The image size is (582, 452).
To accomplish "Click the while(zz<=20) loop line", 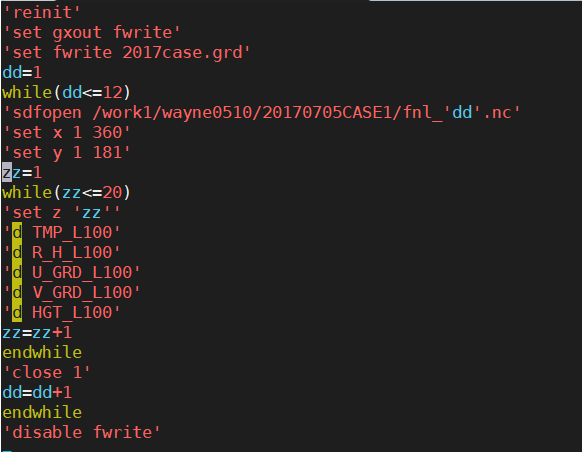I will point(66,193).
